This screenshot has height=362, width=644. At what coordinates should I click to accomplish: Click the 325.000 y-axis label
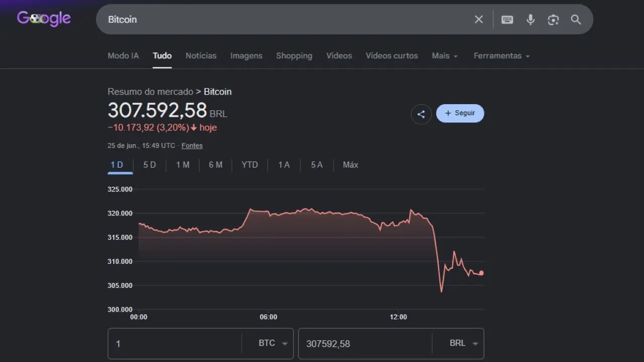[x=120, y=189]
